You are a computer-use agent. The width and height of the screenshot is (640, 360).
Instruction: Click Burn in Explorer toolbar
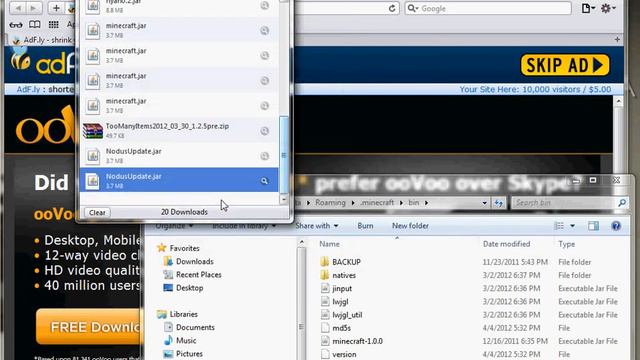(x=365, y=226)
